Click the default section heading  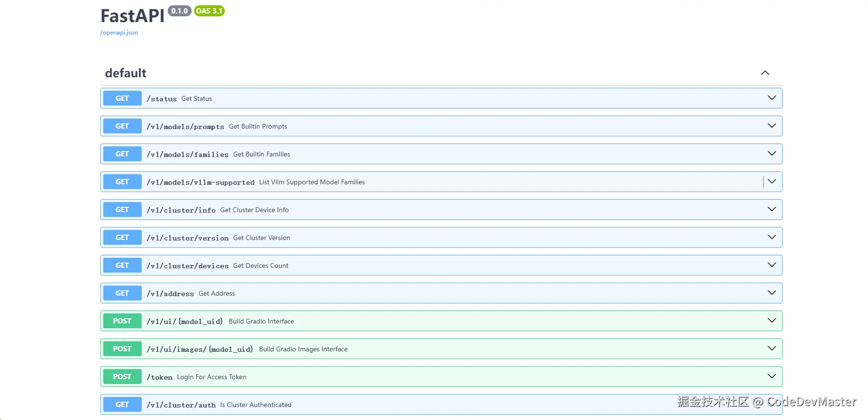tap(126, 73)
